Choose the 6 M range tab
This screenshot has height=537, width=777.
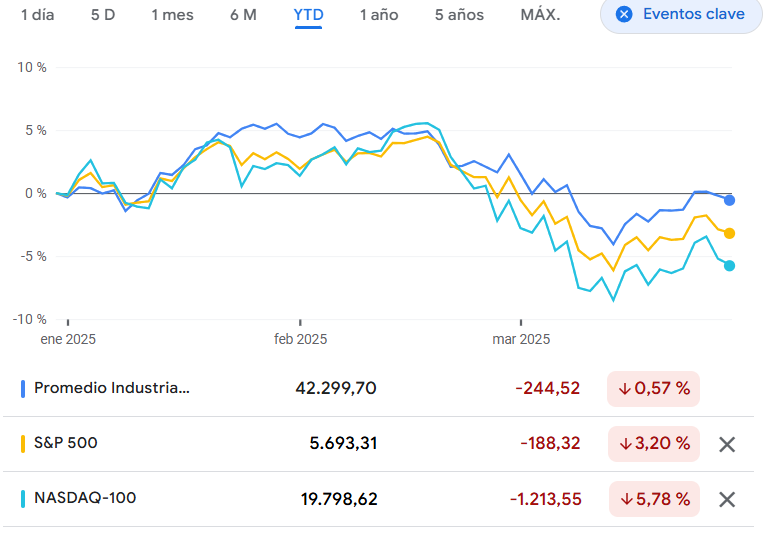tap(243, 15)
